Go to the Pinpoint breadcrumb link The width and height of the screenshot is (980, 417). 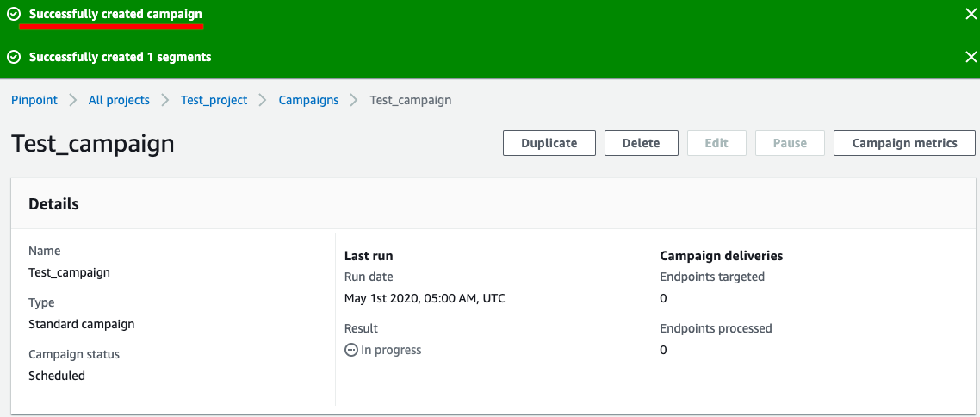point(34,100)
